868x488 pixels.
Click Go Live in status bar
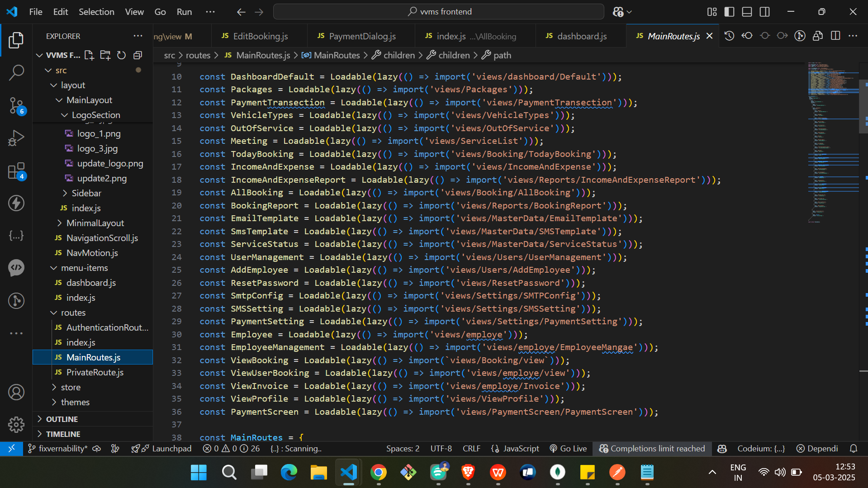[x=568, y=448]
